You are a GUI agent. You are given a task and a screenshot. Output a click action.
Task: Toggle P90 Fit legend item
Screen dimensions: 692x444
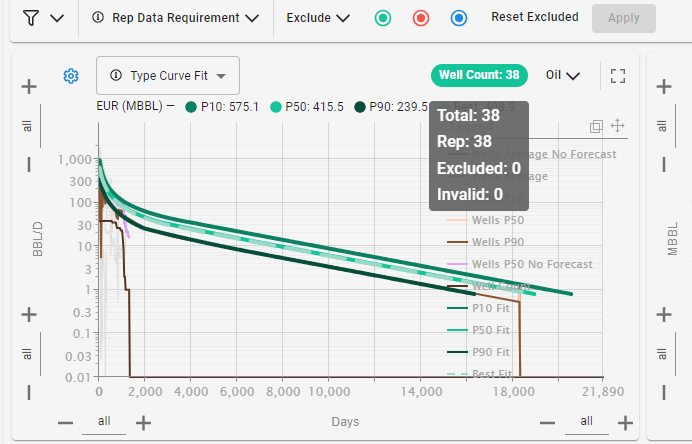click(478, 352)
